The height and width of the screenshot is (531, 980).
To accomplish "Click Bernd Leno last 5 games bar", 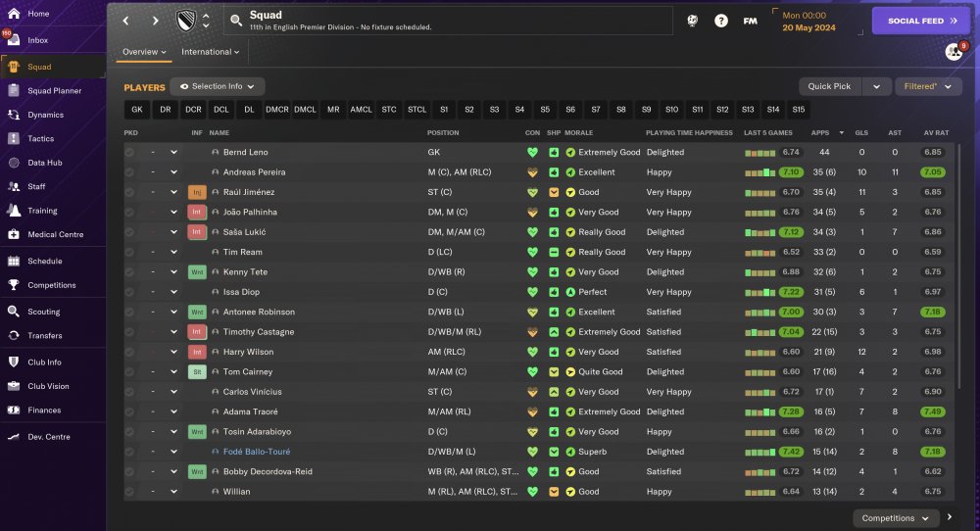I will (x=760, y=153).
